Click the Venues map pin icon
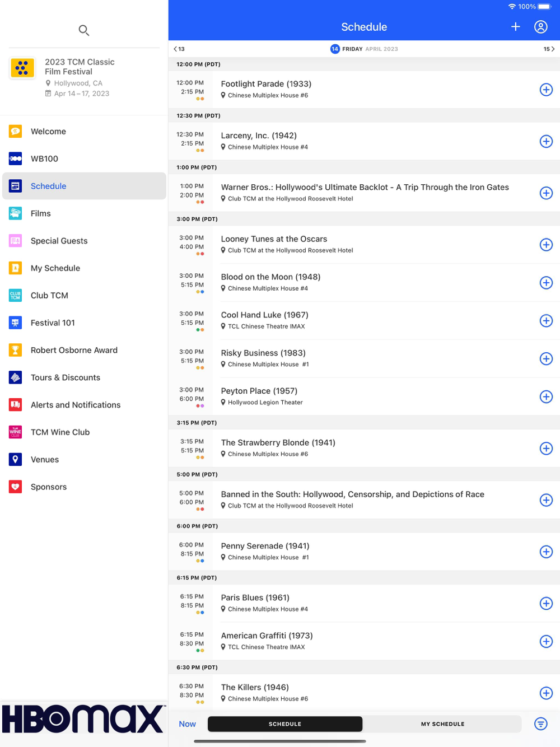The height and width of the screenshot is (747, 560). click(x=16, y=459)
